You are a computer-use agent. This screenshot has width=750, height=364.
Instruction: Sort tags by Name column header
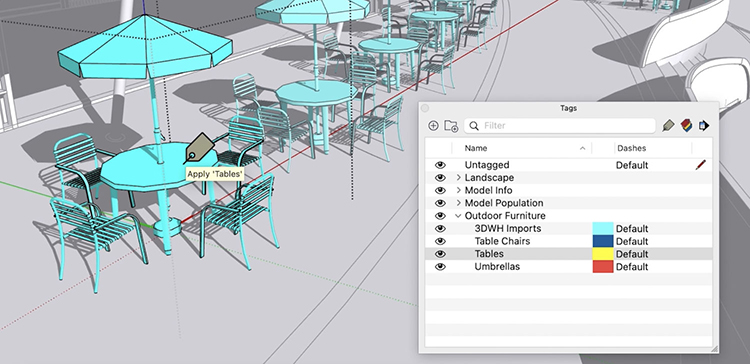point(521,148)
